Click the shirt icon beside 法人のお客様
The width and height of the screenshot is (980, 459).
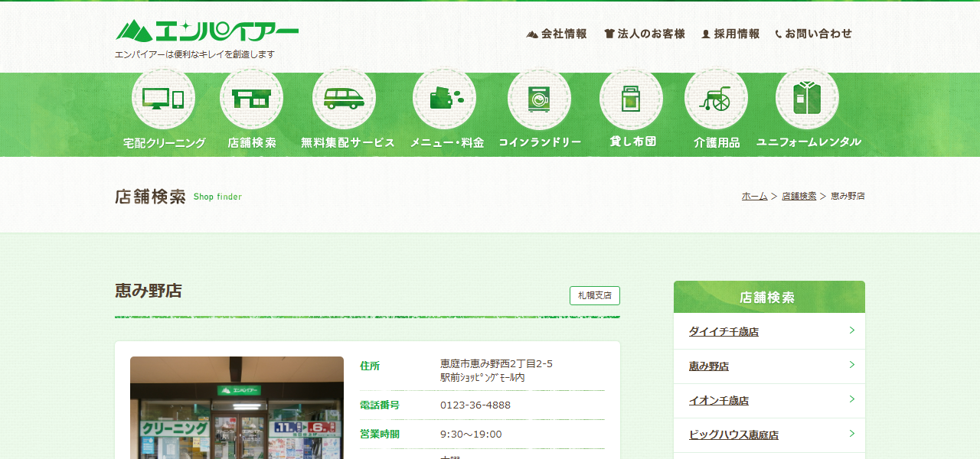pos(609,34)
